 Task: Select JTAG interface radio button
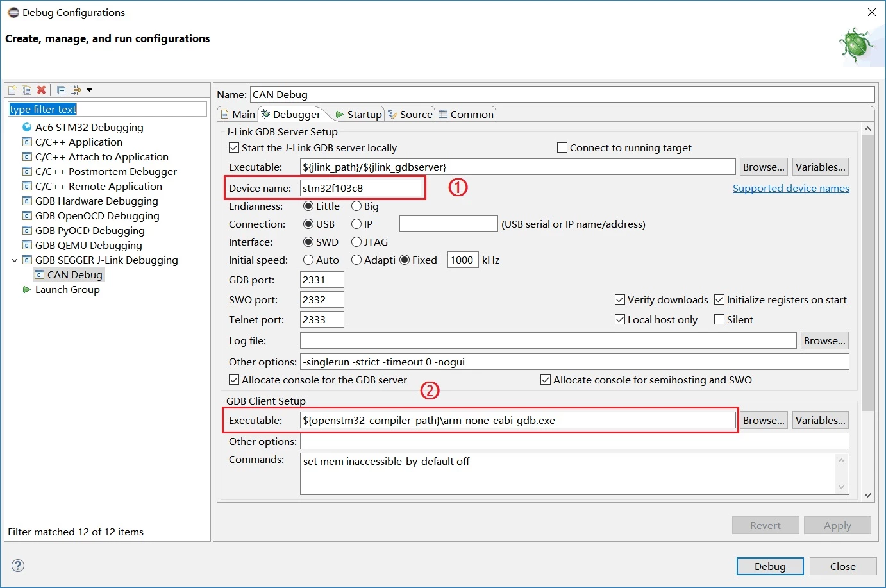pos(356,242)
